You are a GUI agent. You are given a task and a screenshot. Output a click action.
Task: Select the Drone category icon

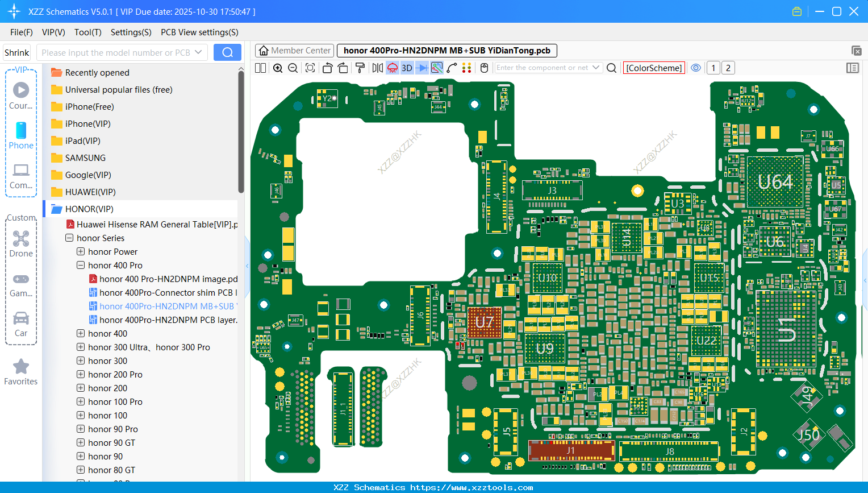[21, 244]
